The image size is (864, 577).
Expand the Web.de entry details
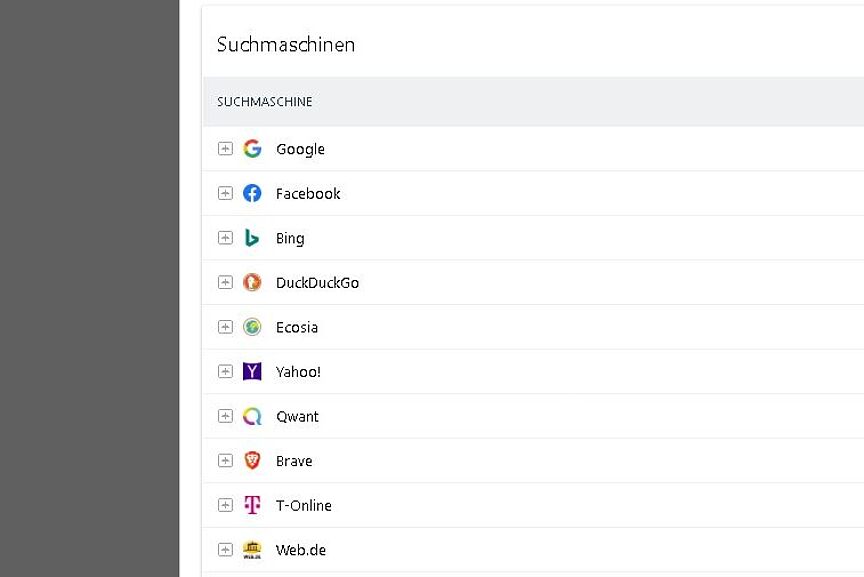coord(226,549)
